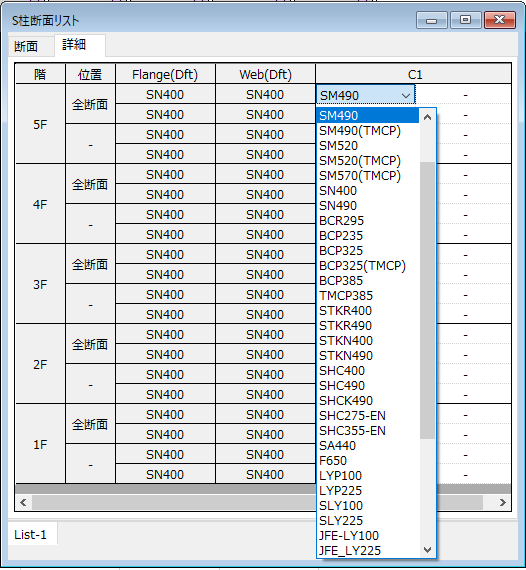Open the List-1 sheet tab
Screen dimensions: 526x570
point(31,535)
